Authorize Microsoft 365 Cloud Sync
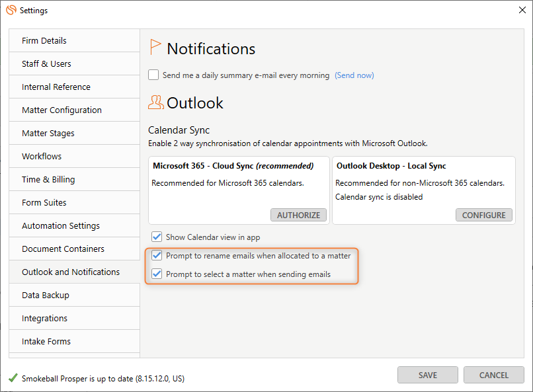The height and width of the screenshot is (392, 533). 298,215
